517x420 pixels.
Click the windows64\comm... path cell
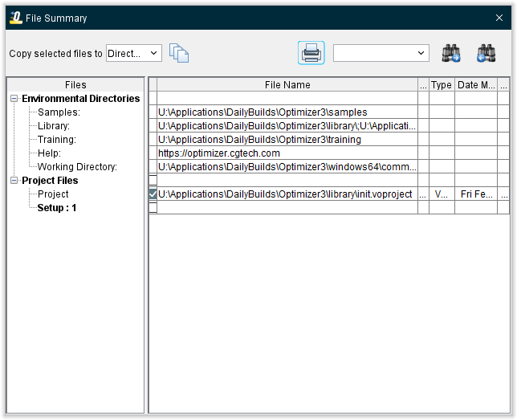(287, 166)
